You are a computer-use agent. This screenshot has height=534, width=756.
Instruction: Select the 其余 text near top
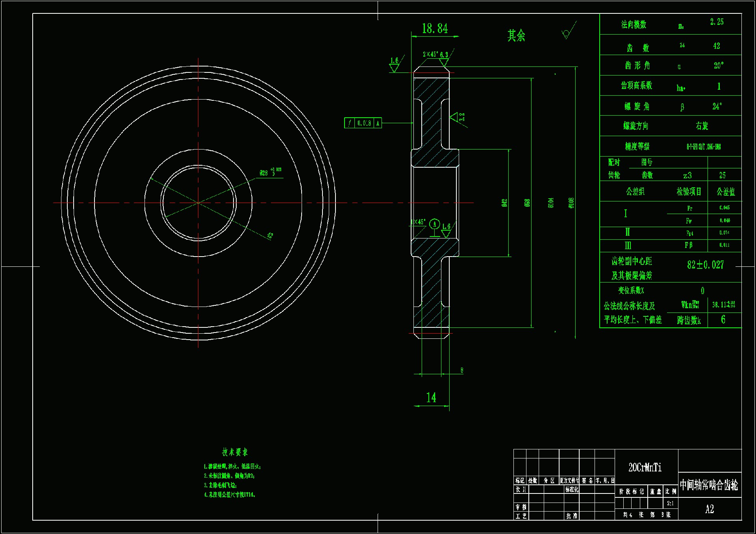516,36
